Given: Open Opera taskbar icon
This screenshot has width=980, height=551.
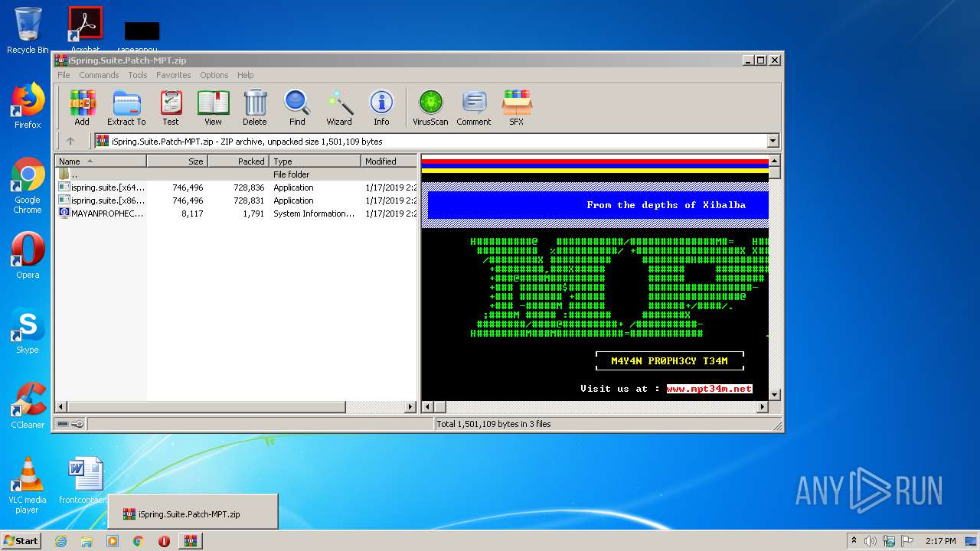Looking at the screenshot, I should point(164,541).
